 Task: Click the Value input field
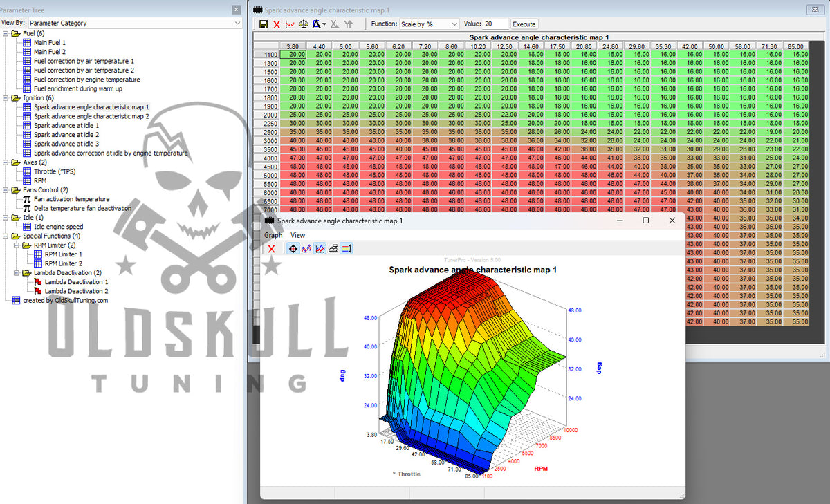pyautogui.click(x=495, y=24)
